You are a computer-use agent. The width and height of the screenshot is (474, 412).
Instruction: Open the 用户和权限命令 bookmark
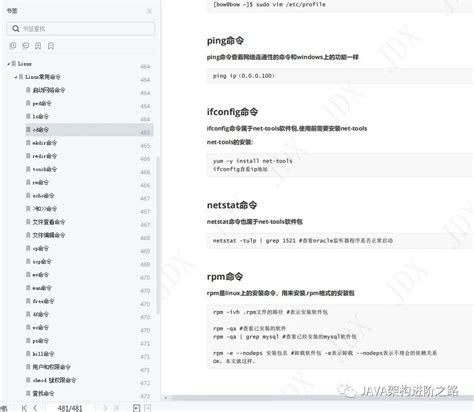coord(51,367)
